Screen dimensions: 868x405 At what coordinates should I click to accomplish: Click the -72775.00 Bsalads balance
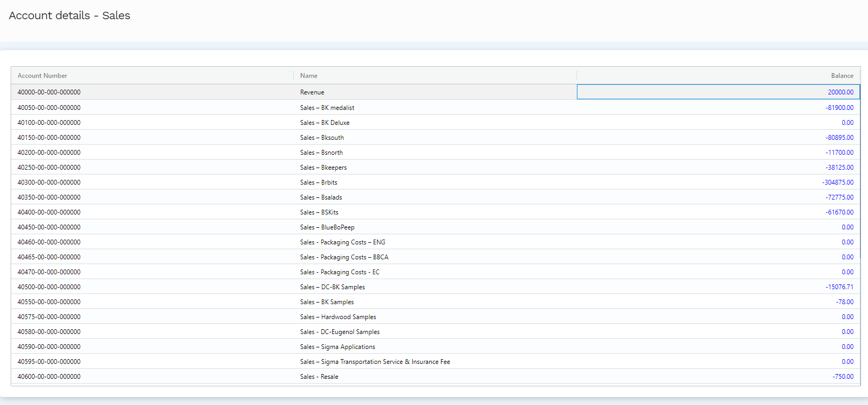pos(839,197)
